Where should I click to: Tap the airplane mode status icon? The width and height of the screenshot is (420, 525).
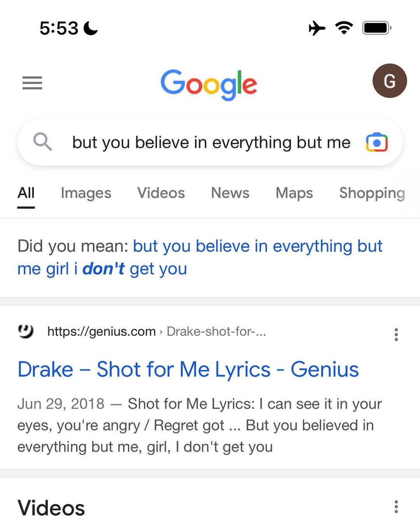point(317,28)
